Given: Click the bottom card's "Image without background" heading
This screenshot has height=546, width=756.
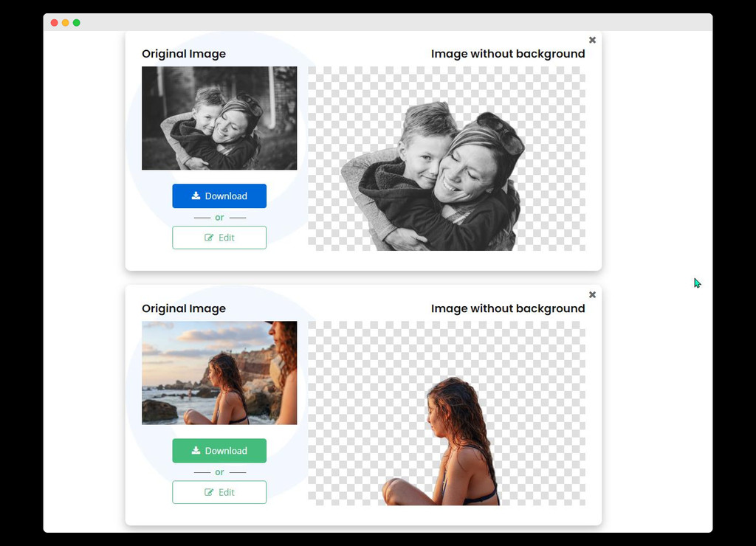Looking at the screenshot, I should 508,308.
